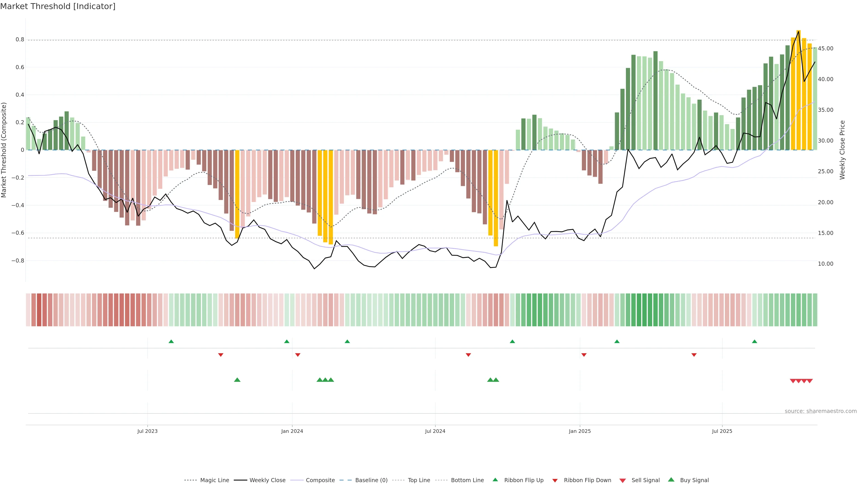This screenshot has width=868, height=488.
Task: Click the Buy Signal green triangle in legend
Action: [x=671, y=480]
